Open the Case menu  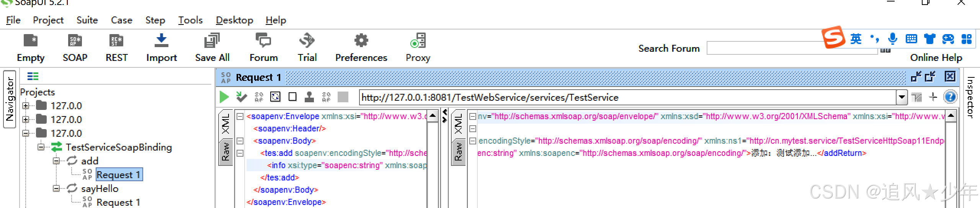121,20
